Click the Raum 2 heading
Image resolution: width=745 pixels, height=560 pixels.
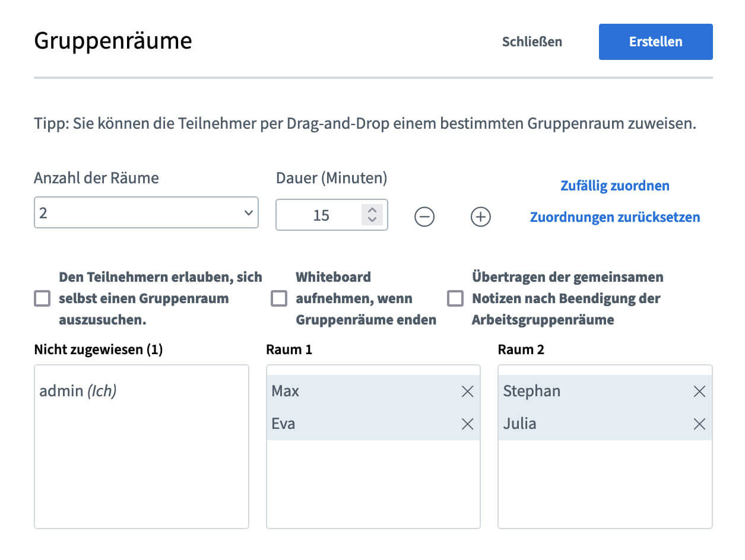click(521, 349)
